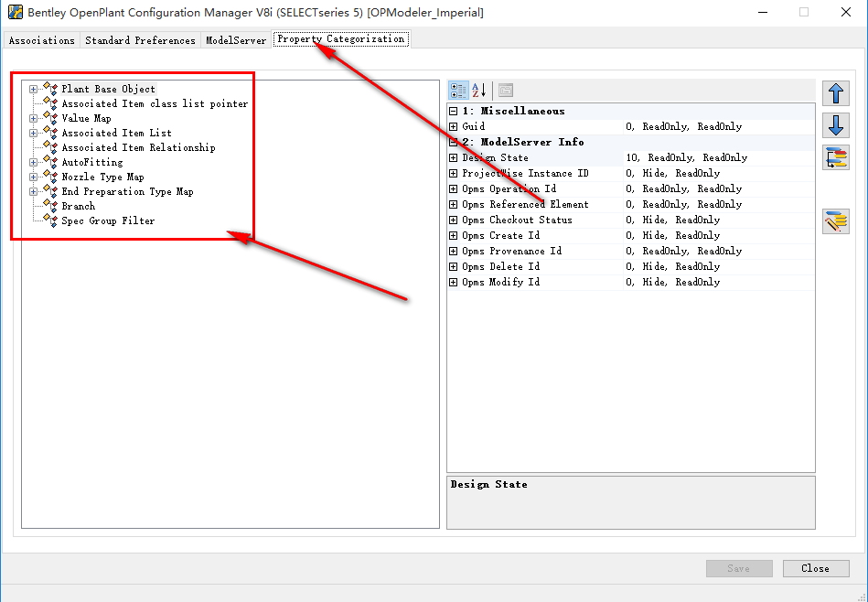Viewport: 868px width, 602px height.
Task: Expand the Design State property row
Action: pos(454,158)
